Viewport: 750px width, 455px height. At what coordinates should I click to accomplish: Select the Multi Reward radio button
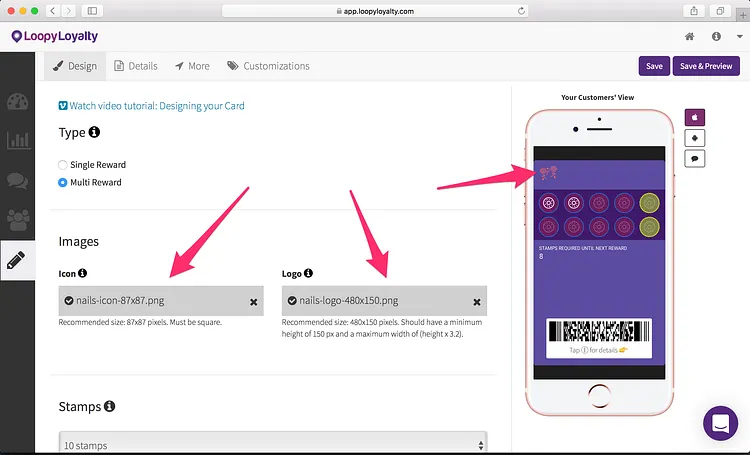(x=62, y=183)
